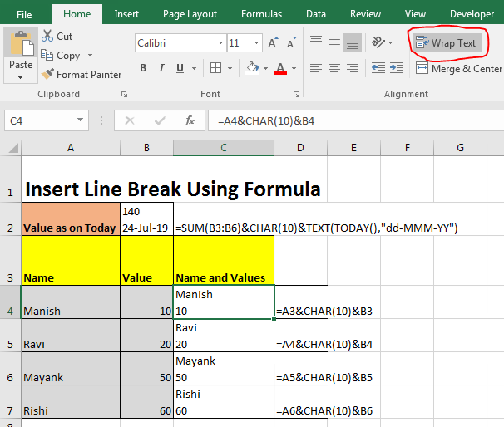504x427 pixels.
Task: Select column A header
Action: point(71,148)
